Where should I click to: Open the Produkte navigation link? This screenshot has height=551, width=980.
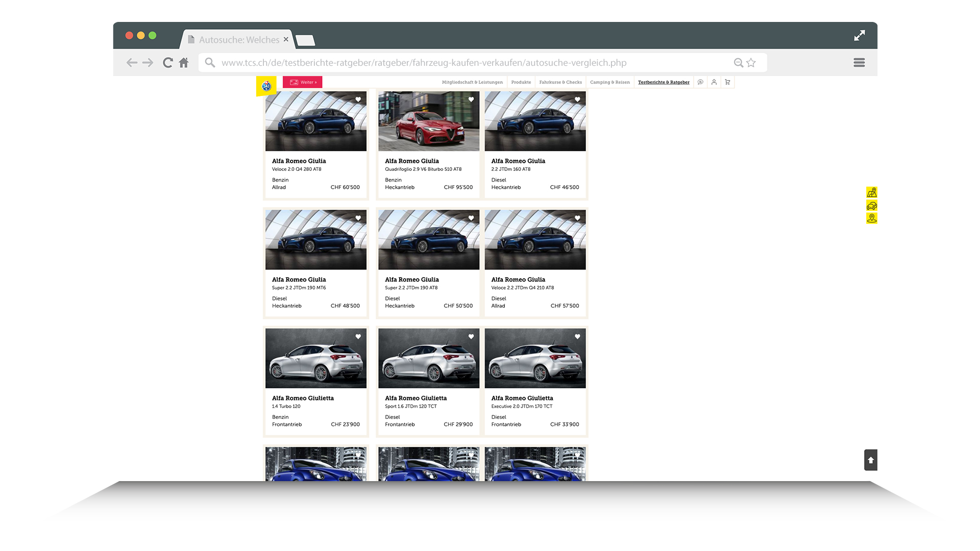point(521,82)
